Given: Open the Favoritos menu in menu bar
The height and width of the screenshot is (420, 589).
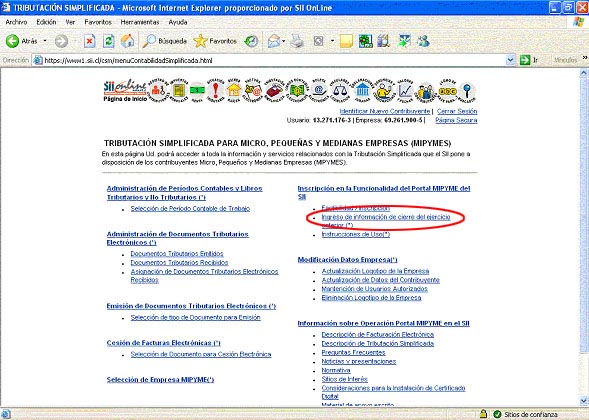Looking at the screenshot, I should coord(98,22).
